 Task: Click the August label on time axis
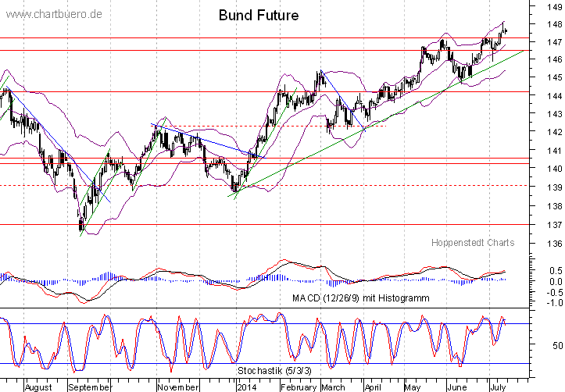coord(38,386)
